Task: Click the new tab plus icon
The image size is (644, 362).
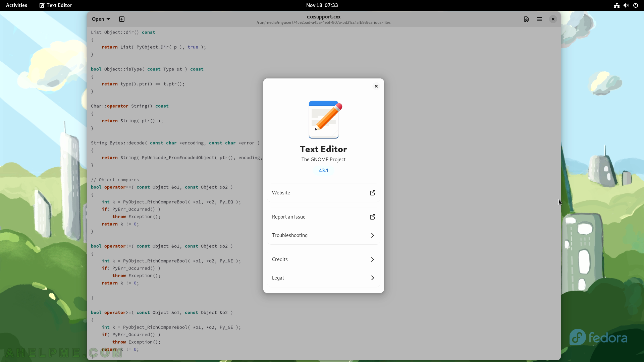Action: pyautogui.click(x=122, y=19)
